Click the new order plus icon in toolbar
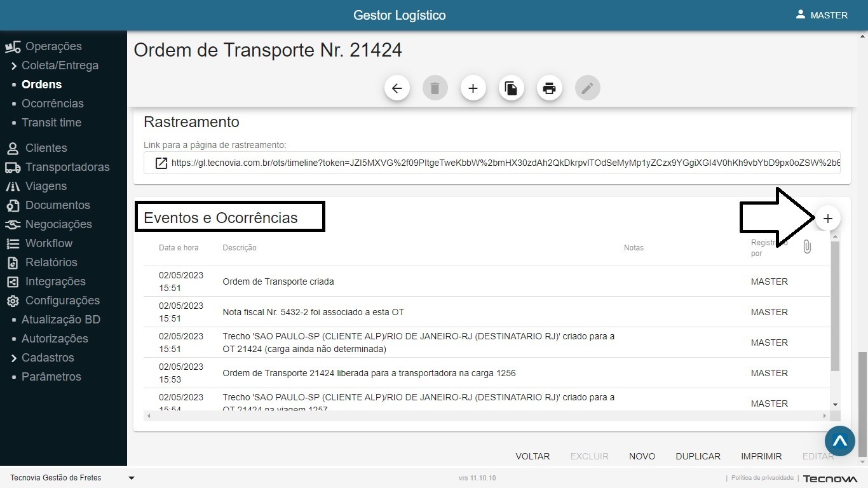The image size is (868, 488). tap(473, 88)
